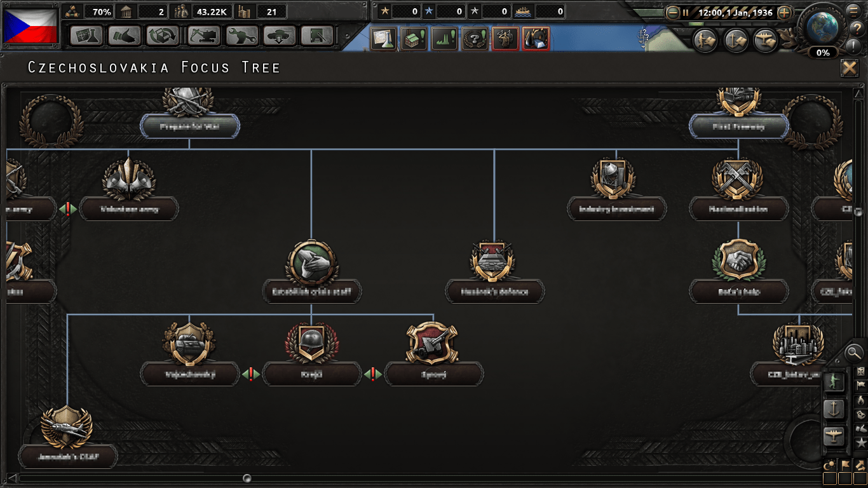Open the navy orders anchor-with-map button
Screen dimensions: 868x488
point(736,41)
